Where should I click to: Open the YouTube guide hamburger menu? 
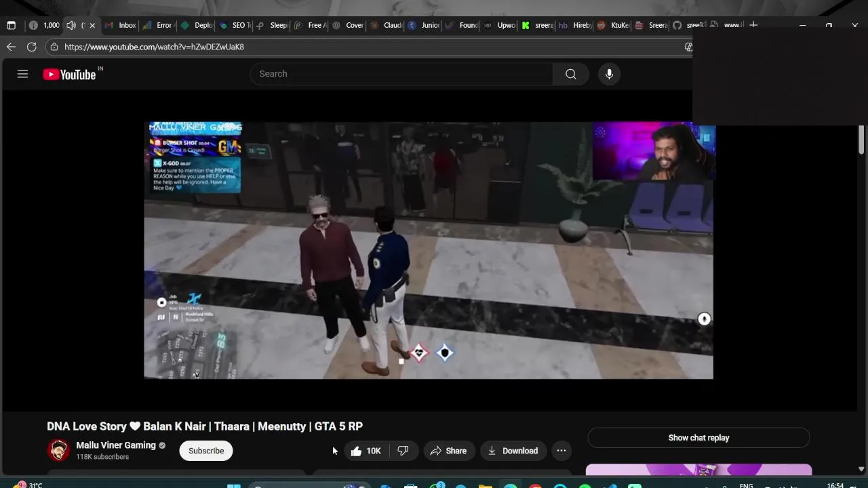(x=22, y=74)
